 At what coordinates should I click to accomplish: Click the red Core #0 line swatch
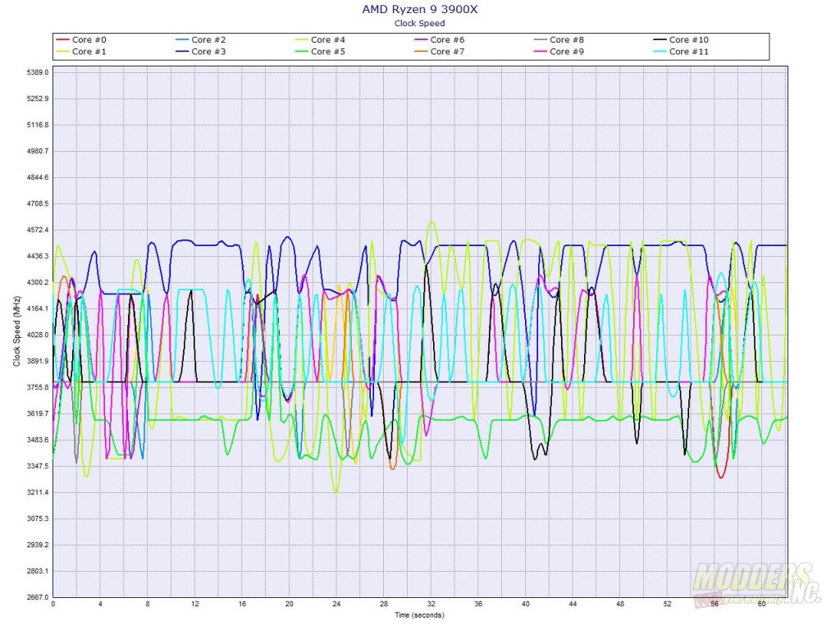tap(62, 39)
